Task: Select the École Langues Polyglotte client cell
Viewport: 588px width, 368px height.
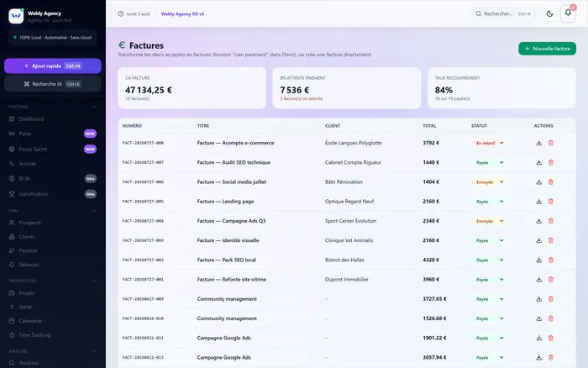Action: point(354,143)
